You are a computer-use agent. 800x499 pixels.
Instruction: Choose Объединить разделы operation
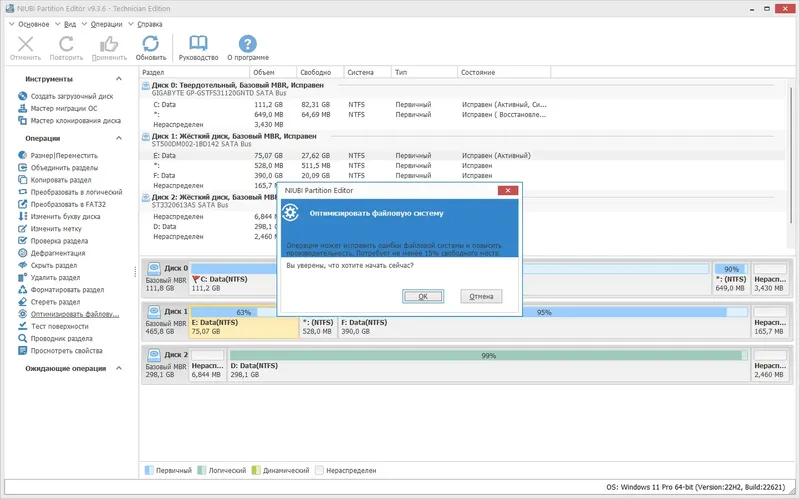coord(58,167)
